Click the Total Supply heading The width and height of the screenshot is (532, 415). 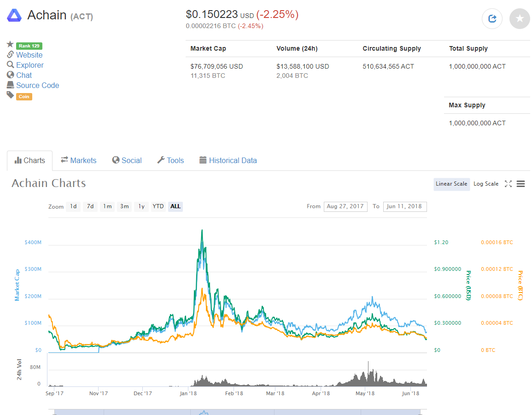pyautogui.click(x=468, y=48)
